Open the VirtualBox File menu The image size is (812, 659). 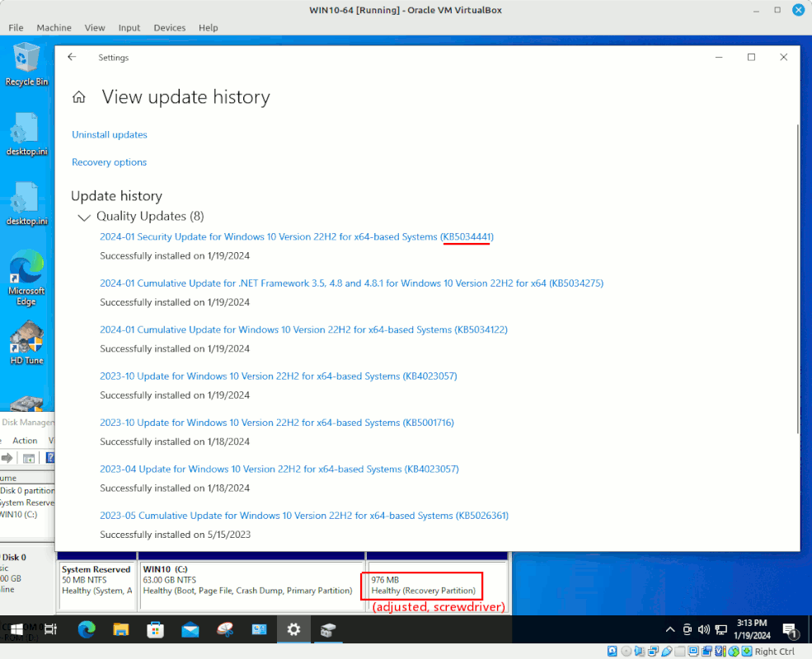[16, 27]
